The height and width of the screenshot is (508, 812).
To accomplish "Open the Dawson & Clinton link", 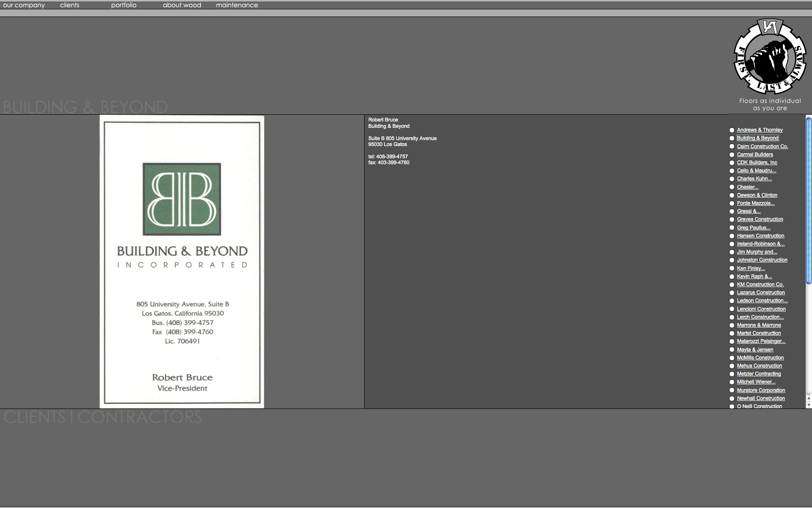I will tap(757, 195).
